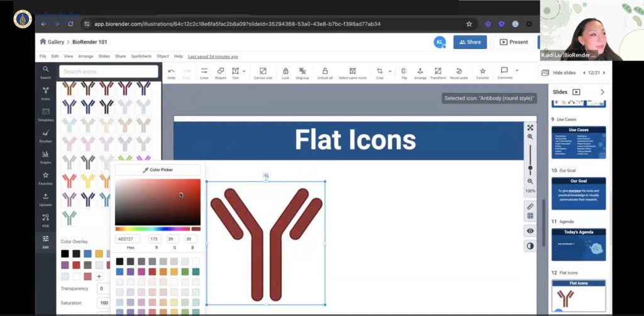The height and width of the screenshot is (316, 644).
Task: Click the Color Picker eyedropper button
Action: [158, 170]
